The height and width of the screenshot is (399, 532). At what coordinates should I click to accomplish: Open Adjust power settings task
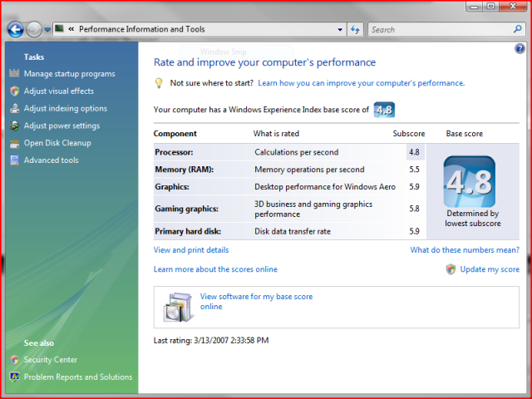[x=62, y=126]
